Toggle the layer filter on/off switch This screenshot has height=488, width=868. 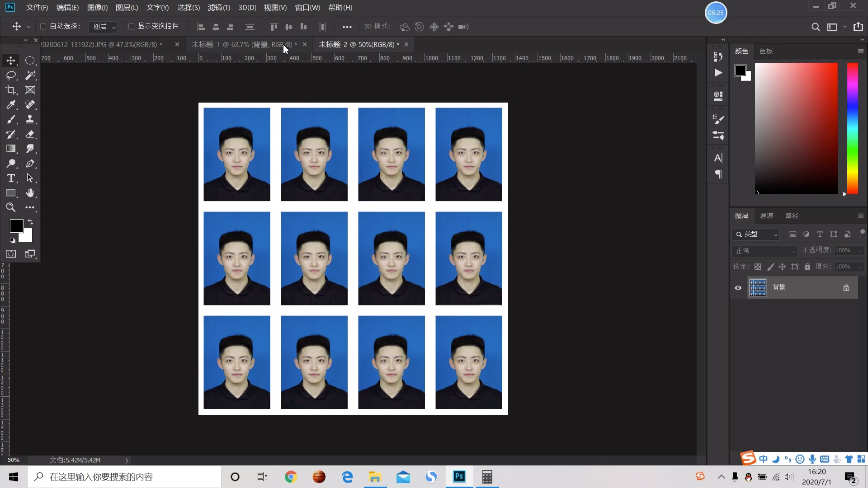click(862, 233)
